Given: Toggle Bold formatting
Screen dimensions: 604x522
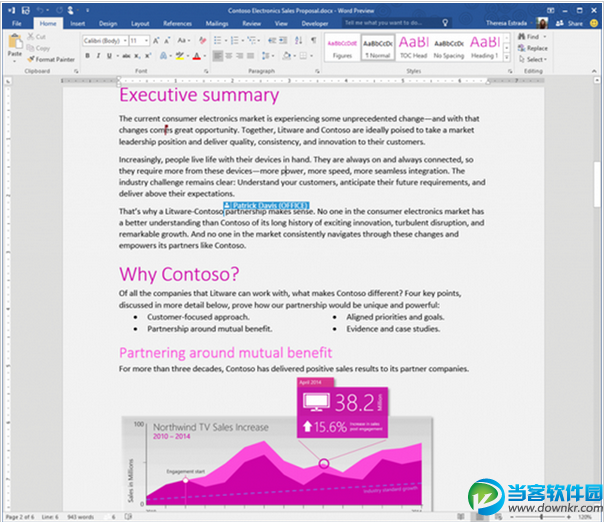Looking at the screenshot, I should click(x=87, y=56).
